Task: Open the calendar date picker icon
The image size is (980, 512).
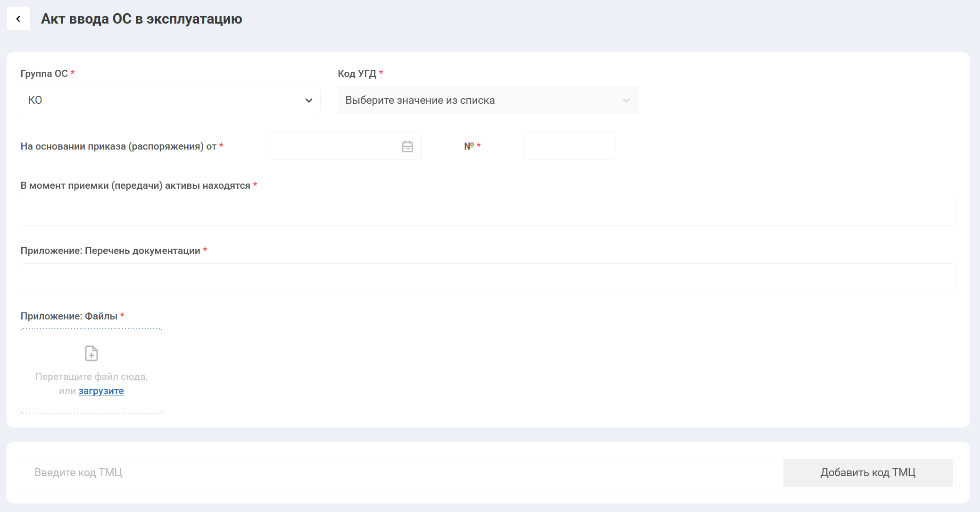Action: [x=407, y=146]
